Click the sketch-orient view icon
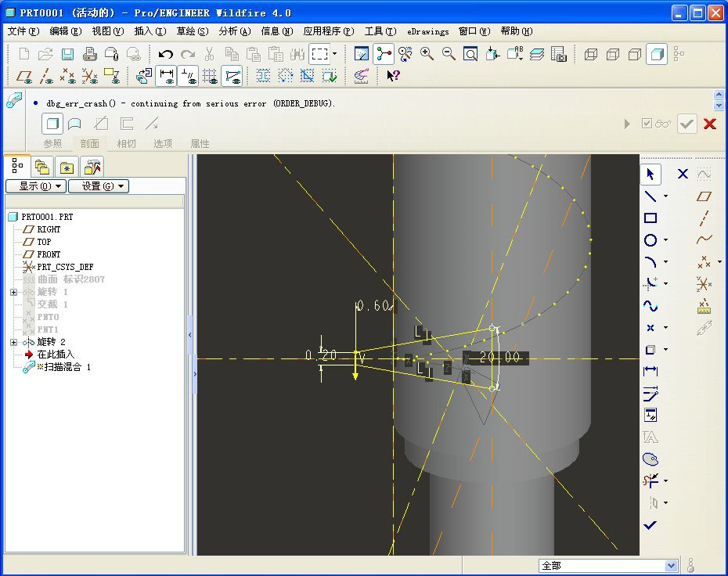This screenshot has height=576, width=728. coord(143,76)
